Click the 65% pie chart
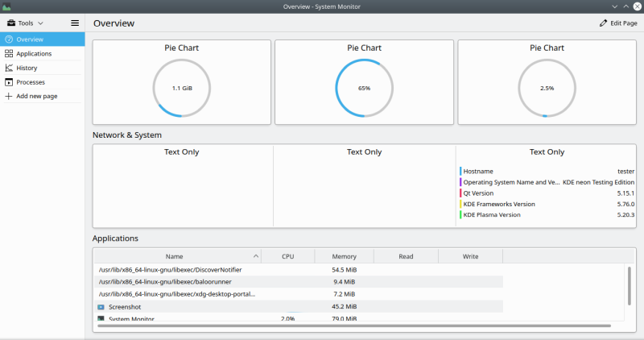Image resolution: width=644 pixels, height=340 pixels. [364, 87]
